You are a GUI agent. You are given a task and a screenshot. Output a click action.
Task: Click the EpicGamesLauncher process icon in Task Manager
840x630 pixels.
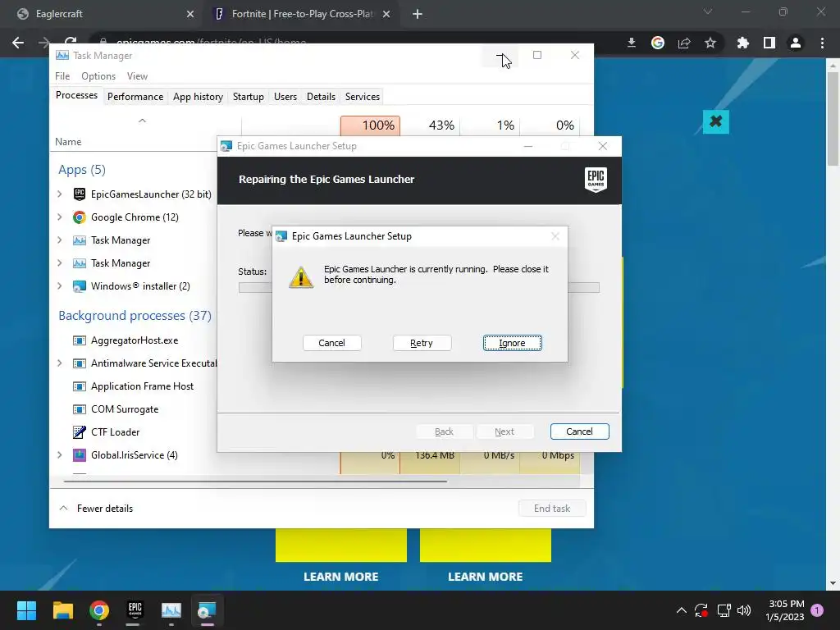point(80,194)
